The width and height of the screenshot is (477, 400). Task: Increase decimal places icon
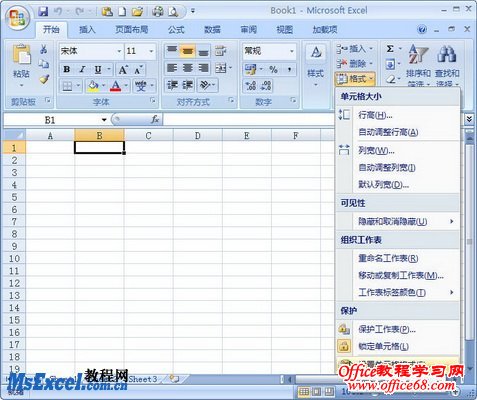[x=250, y=86]
